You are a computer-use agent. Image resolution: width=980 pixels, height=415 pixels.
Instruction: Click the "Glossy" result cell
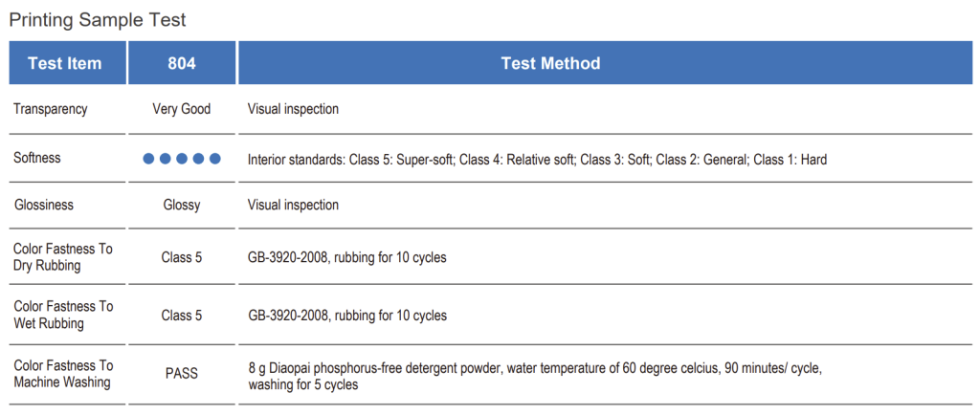182,205
